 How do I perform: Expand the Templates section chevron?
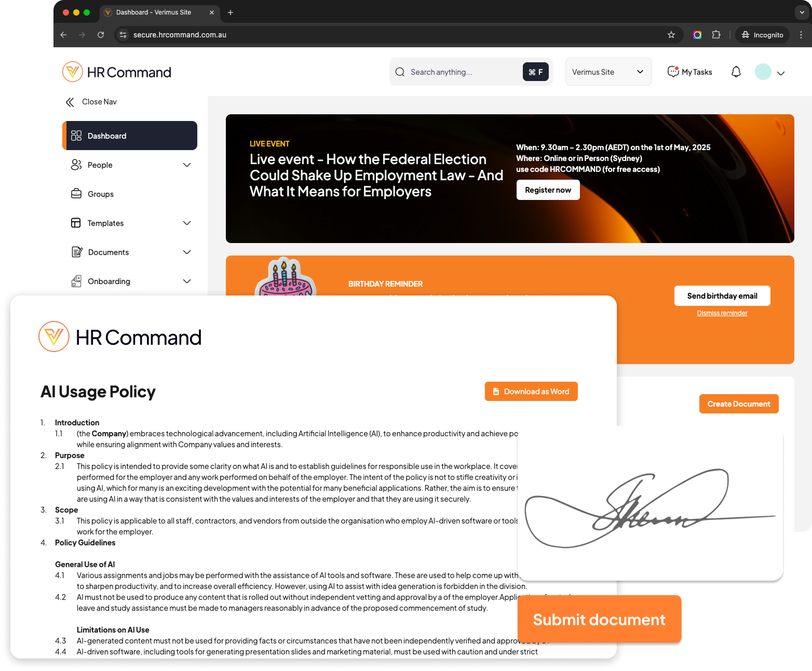tap(187, 223)
